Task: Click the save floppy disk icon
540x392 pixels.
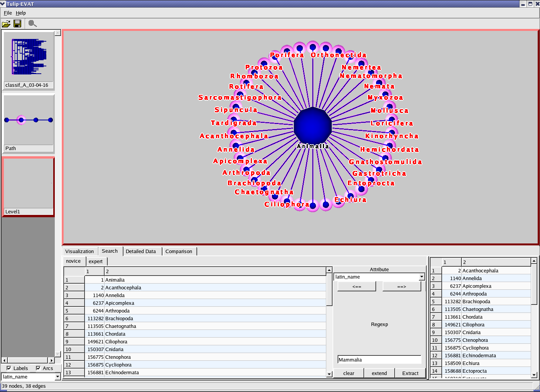Action: pyautogui.click(x=17, y=24)
